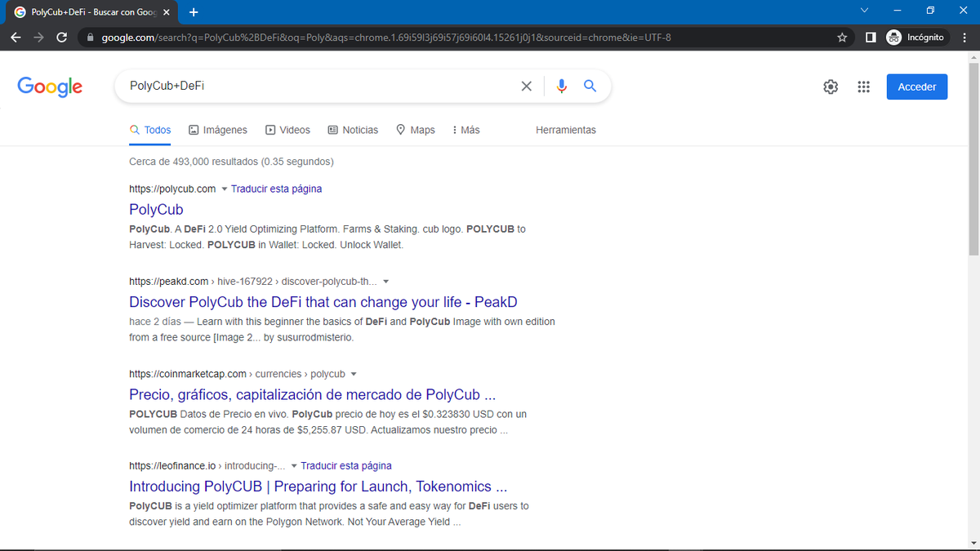Open a new browser tab
This screenshot has width=980, height=551.
pyautogui.click(x=194, y=12)
